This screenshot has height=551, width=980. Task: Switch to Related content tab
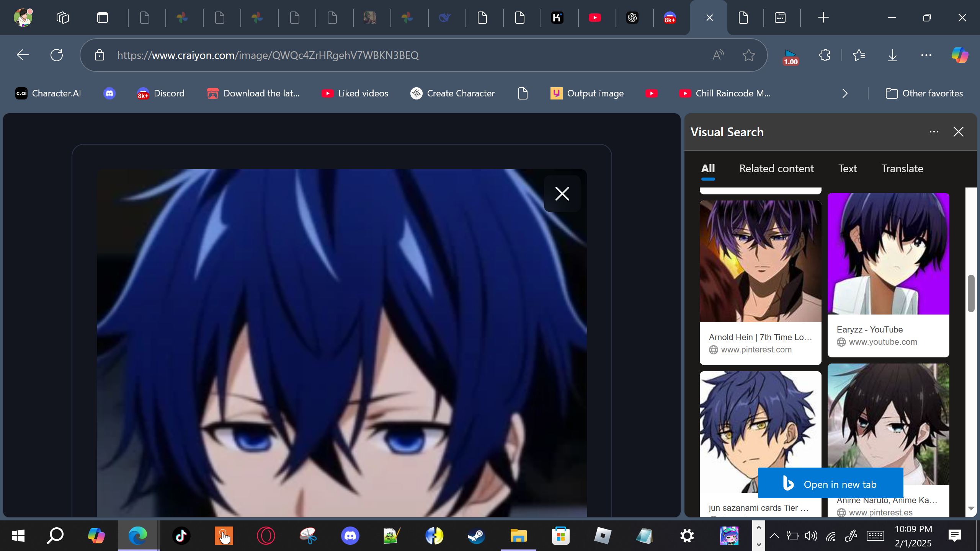tap(776, 168)
